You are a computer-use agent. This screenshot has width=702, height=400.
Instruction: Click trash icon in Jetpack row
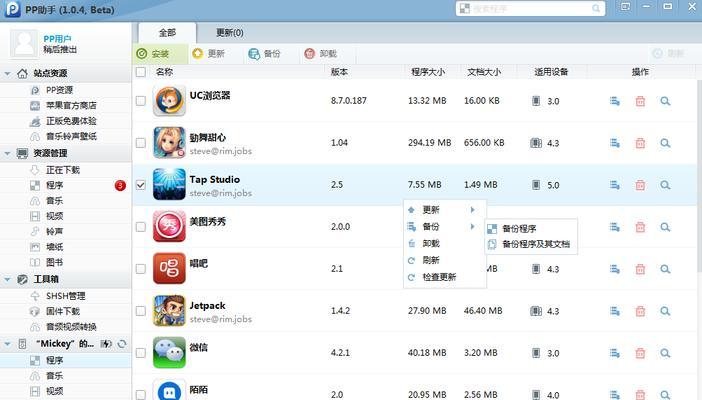[640, 311]
